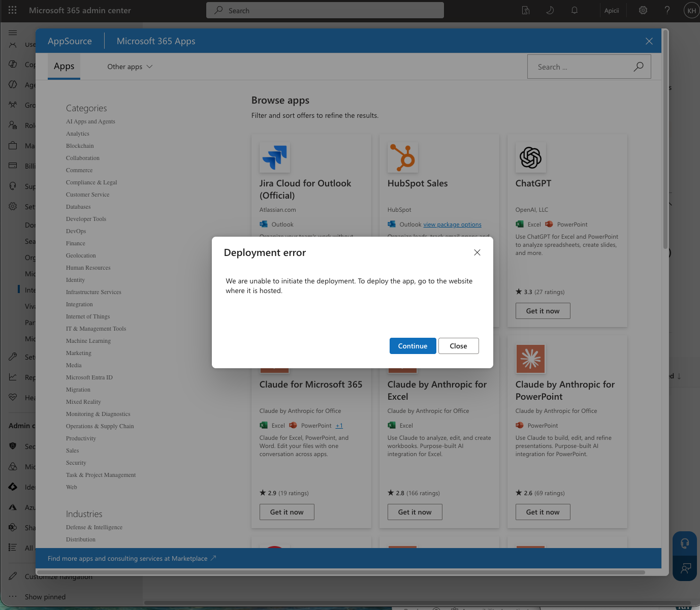Open the app launcher waffle icon
The image size is (700, 610).
13,10
